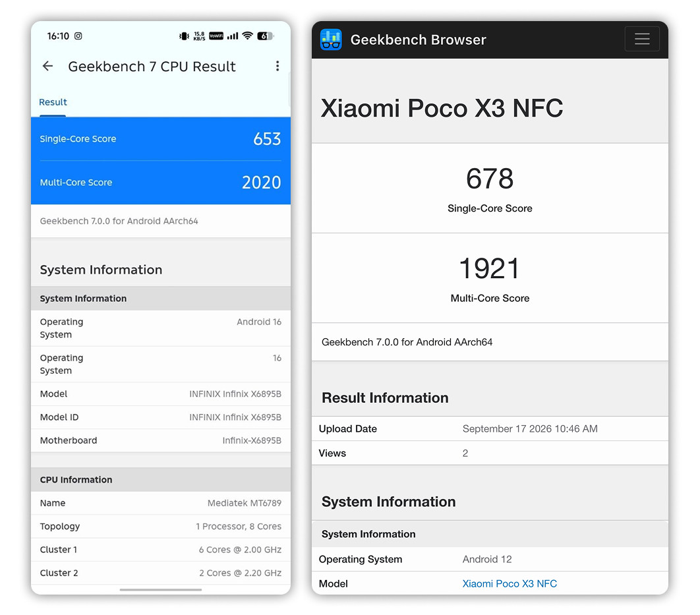Tap the cellular signal bars icon
Screen dimensions: 700x615
pyautogui.click(x=232, y=36)
